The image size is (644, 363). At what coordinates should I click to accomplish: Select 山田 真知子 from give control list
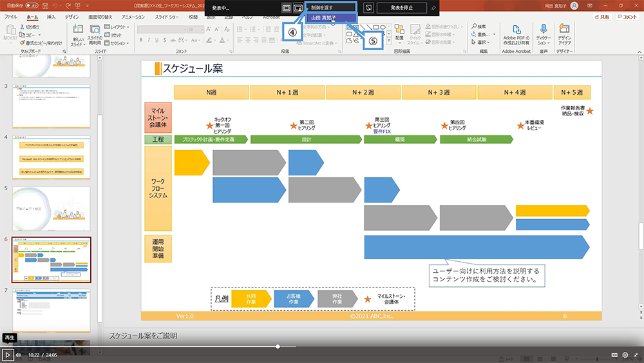click(x=331, y=18)
